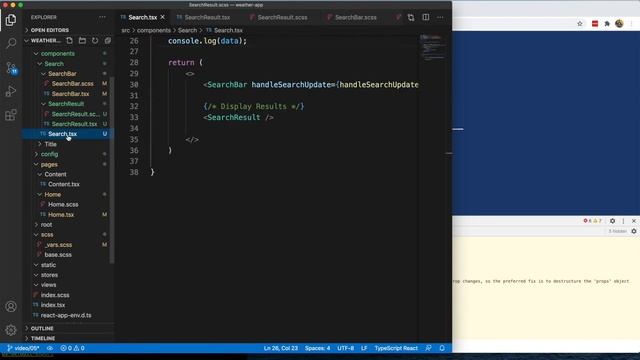Open changes compare icon in editor toolbar
Screen dimensions: 640x360
(411, 17)
